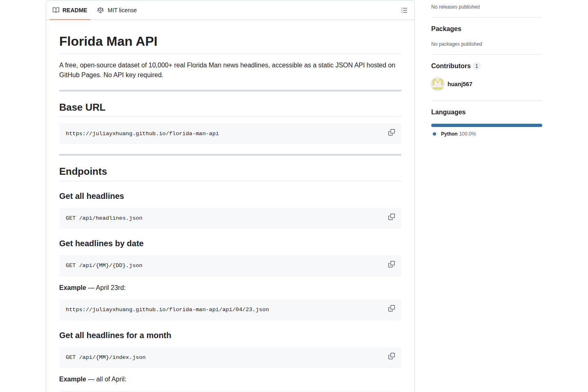Click the Example — all of April label

coord(93,379)
